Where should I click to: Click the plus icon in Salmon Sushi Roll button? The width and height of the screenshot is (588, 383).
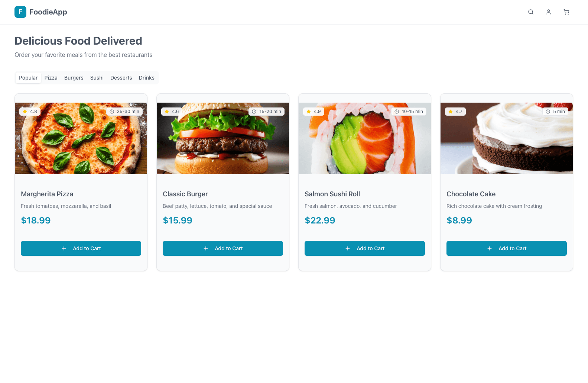[348, 248]
